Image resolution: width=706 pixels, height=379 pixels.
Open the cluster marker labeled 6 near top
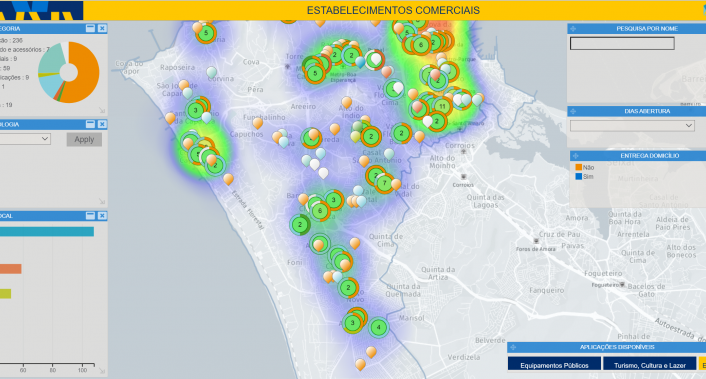tap(421, 45)
